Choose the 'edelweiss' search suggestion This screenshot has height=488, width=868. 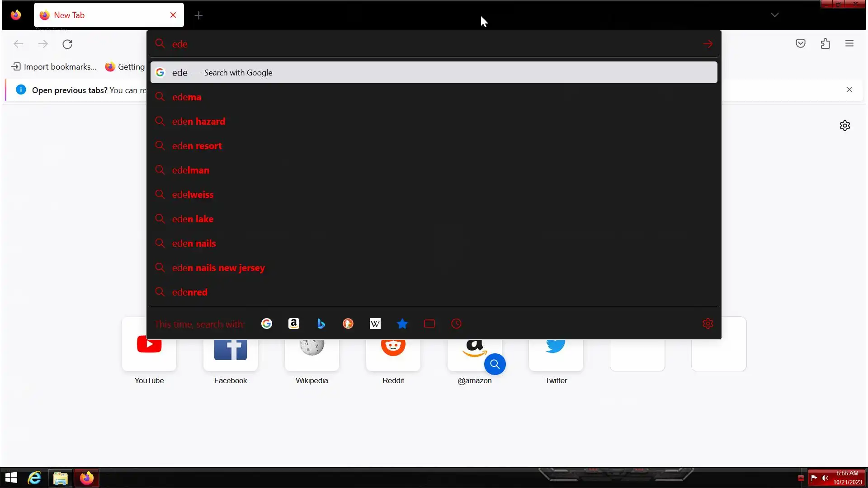193,195
